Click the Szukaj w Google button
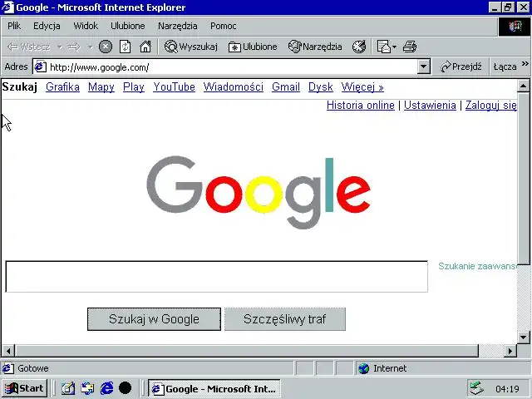532x399 pixels. pos(154,319)
